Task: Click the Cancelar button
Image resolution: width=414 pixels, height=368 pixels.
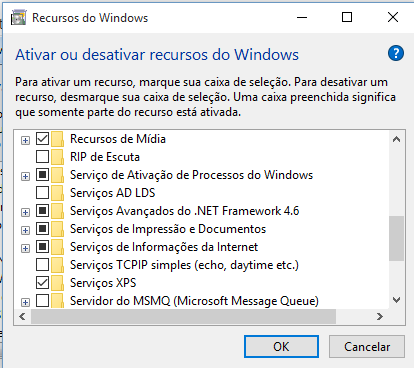Action: [367, 347]
